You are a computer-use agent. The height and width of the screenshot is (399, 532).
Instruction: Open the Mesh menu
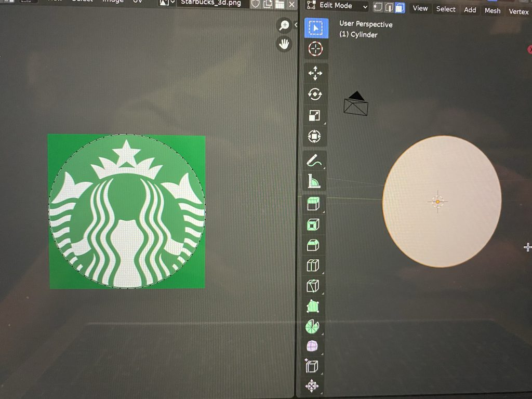pos(493,10)
